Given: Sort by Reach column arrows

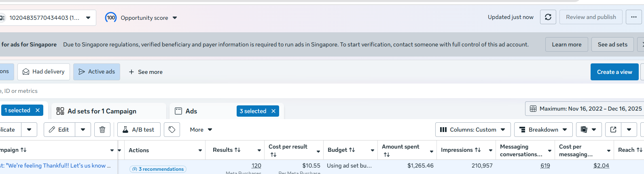Looking at the screenshot, I should [x=640, y=150].
